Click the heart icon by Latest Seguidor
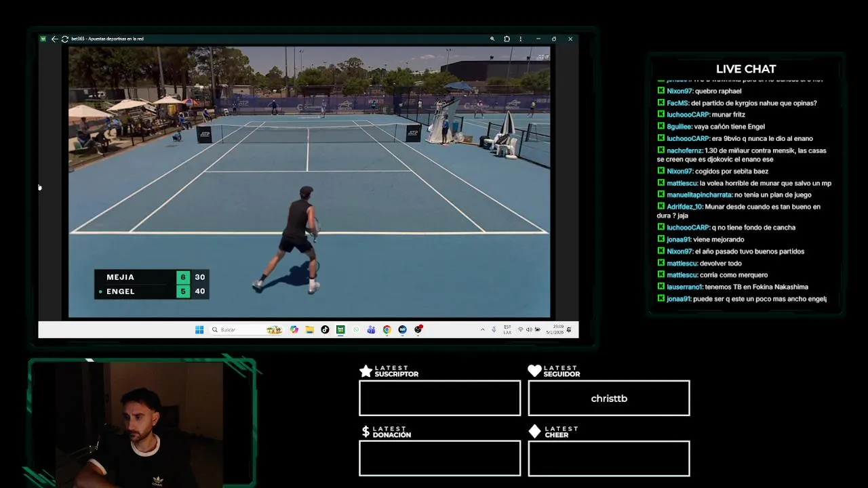This screenshot has height=488, width=868. [534, 371]
